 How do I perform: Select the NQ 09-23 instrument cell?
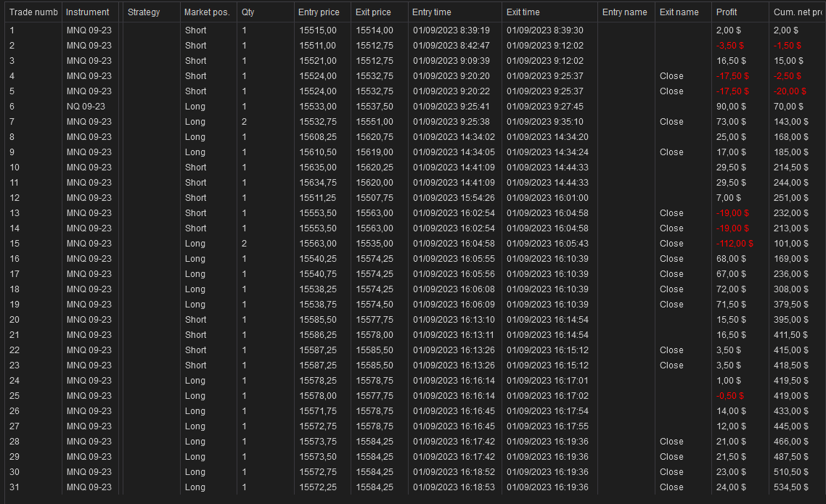86,107
